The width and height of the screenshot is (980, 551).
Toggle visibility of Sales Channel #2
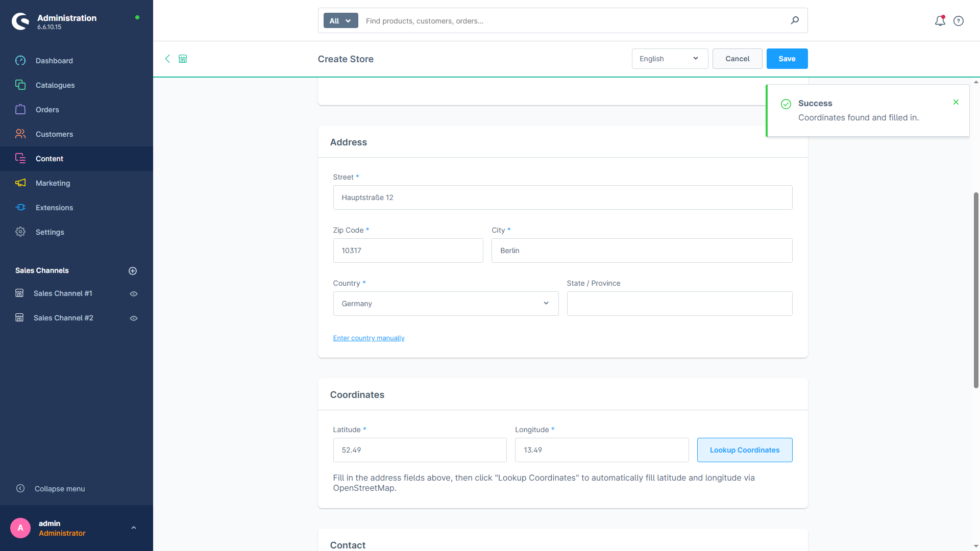point(134,318)
